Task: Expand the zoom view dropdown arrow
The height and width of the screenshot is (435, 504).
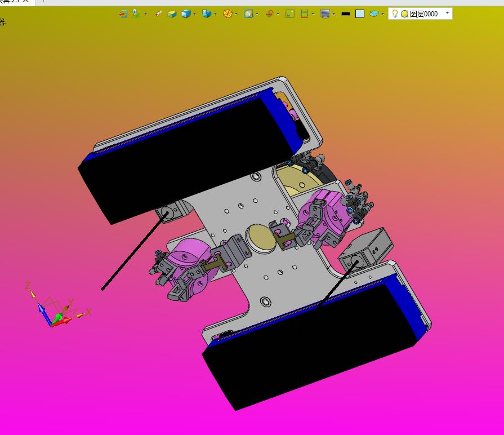Action: 257,14
